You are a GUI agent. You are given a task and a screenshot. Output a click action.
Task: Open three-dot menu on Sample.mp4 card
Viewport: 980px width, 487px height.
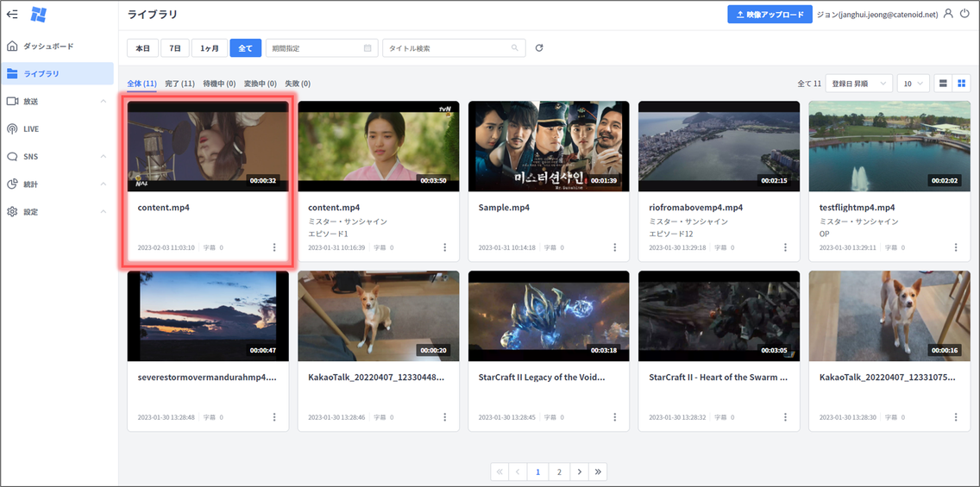(x=615, y=247)
